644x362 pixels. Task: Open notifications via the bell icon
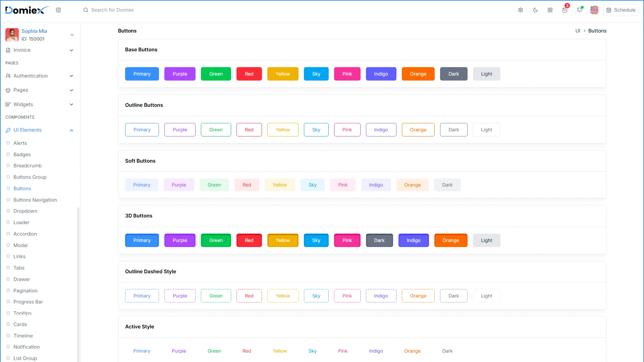coord(580,10)
